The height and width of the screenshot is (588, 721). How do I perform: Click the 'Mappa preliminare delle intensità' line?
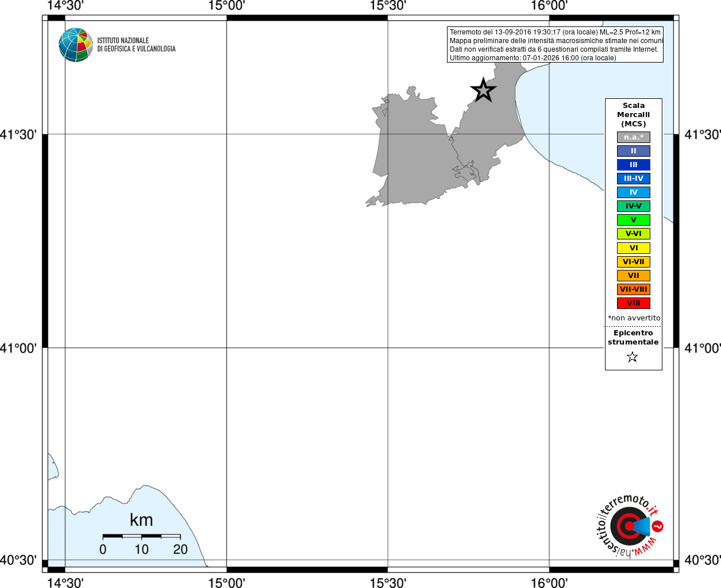coord(556,41)
